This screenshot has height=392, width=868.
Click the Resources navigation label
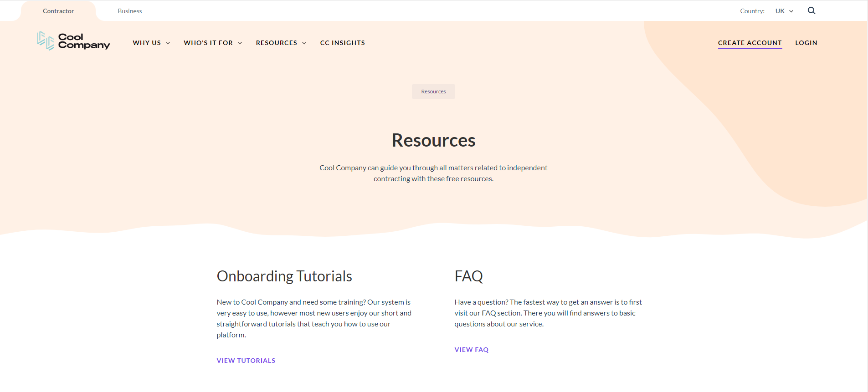coord(276,43)
